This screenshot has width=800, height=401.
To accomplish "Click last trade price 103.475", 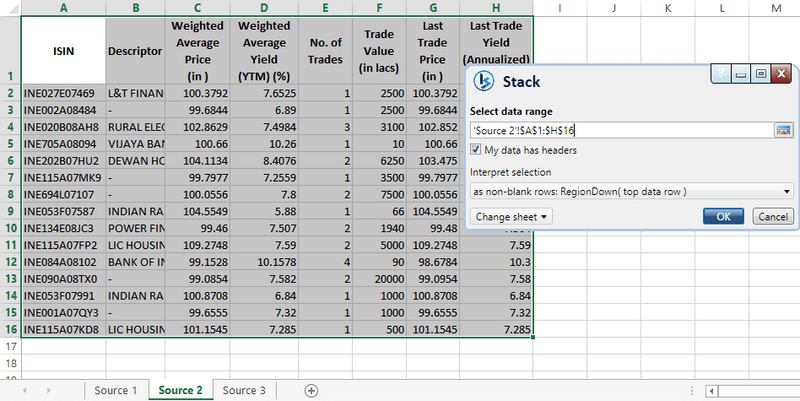I will 433,161.
